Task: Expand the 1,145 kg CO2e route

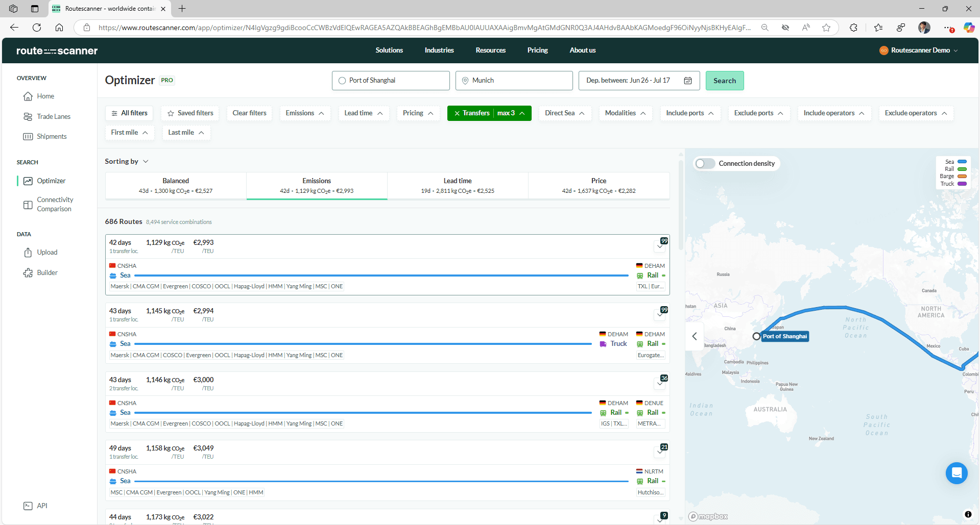Action: [x=660, y=314]
